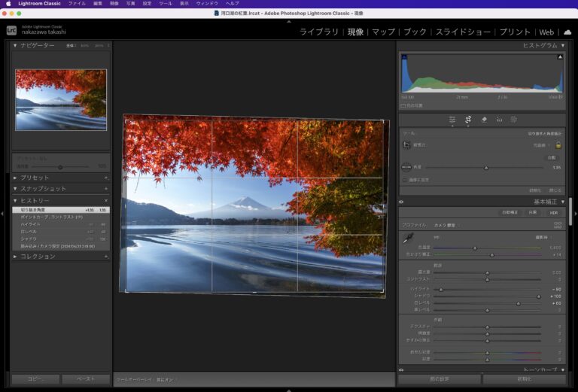
Task: Click the straighten angle level tool icon
Action: pyautogui.click(x=406, y=167)
